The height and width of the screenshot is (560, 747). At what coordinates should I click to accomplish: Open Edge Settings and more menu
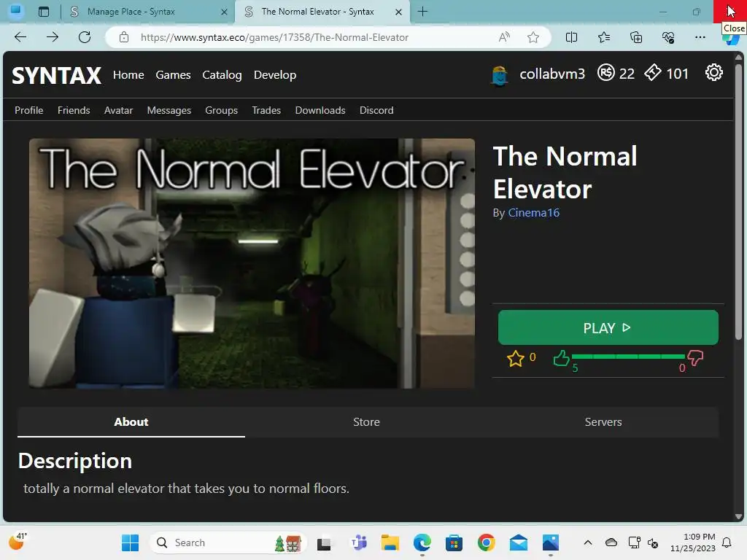700,37
